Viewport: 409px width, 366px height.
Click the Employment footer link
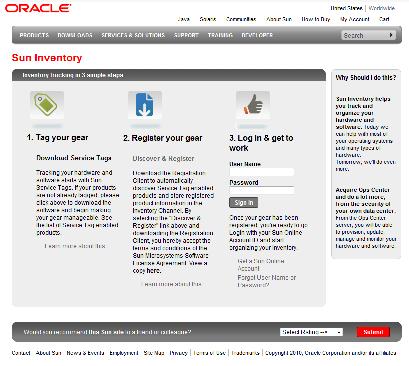pos(124,353)
